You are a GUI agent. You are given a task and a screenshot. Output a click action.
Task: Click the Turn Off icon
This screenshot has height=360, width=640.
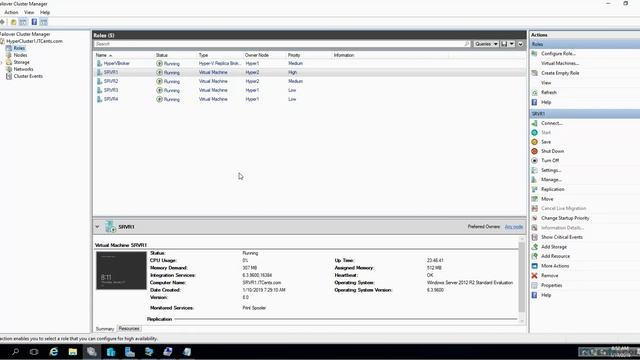tap(534, 160)
